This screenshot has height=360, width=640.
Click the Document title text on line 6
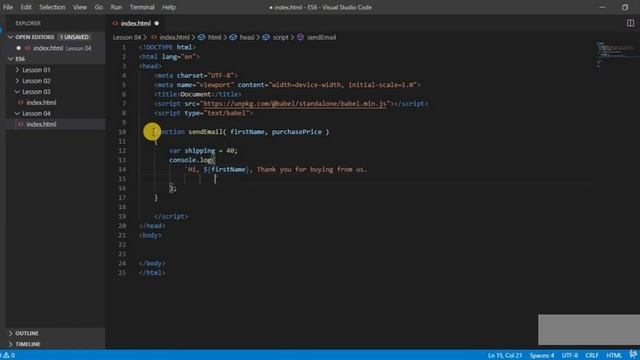pyautogui.click(x=196, y=94)
